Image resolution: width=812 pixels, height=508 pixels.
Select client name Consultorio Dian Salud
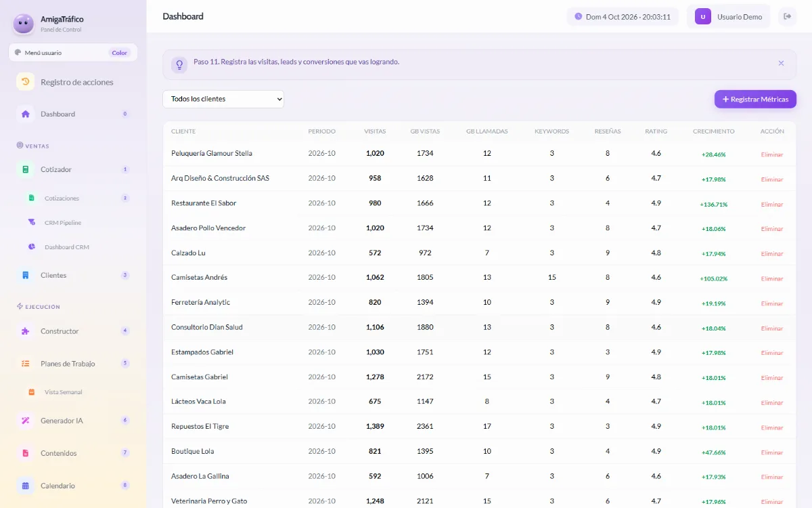pyautogui.click(x=207, y=327)
